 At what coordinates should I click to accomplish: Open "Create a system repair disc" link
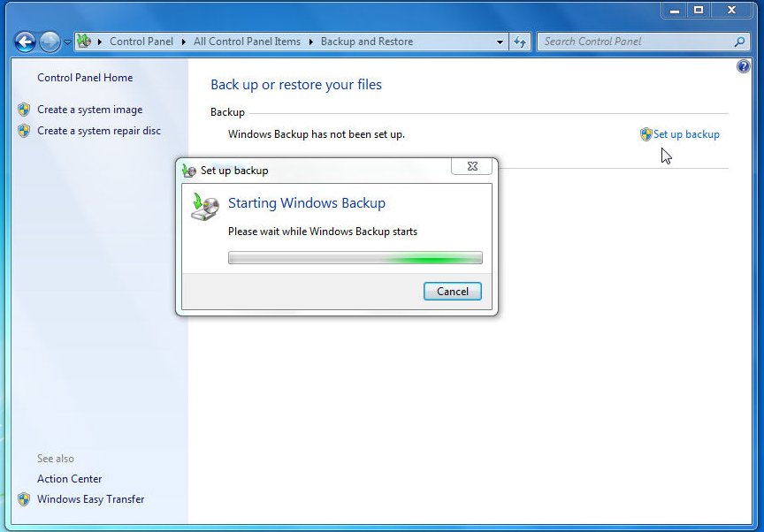[x=99, y=131]
